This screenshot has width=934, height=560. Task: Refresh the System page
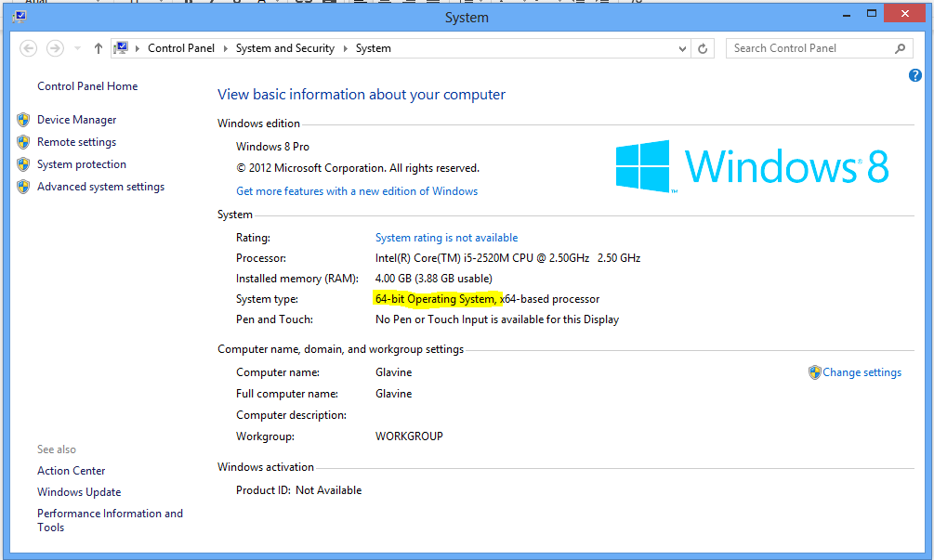point(704,48)
